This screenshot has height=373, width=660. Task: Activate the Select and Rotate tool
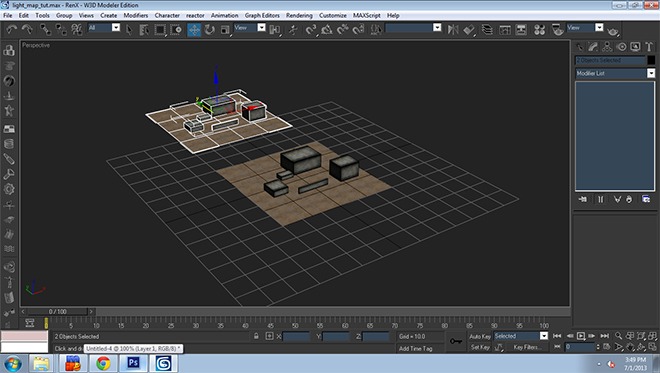(210, 29)
